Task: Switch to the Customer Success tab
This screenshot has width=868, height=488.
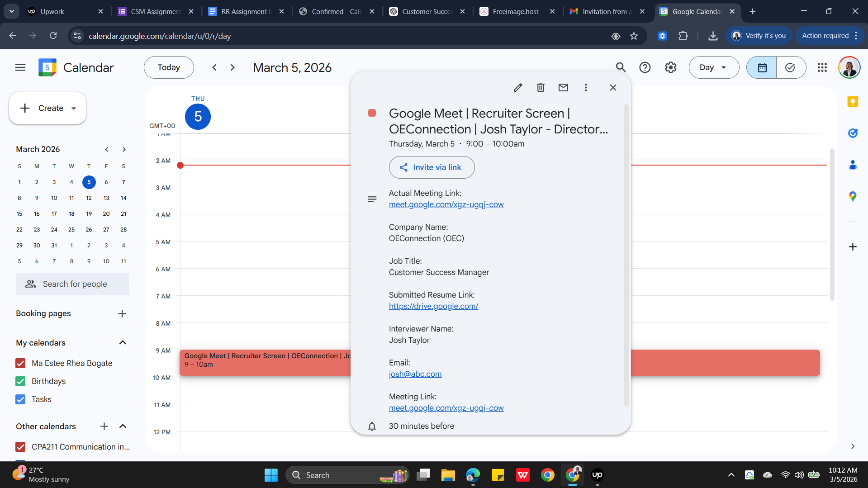Action: (x=427, y=11)
